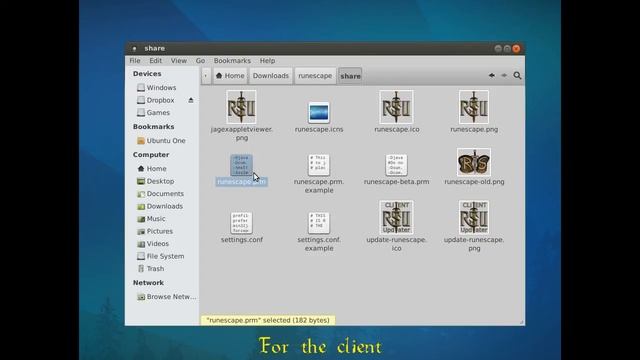The width and height of the screenshot is (640, 360).
Task: Click the window resize grip corner
Action: 522,322
